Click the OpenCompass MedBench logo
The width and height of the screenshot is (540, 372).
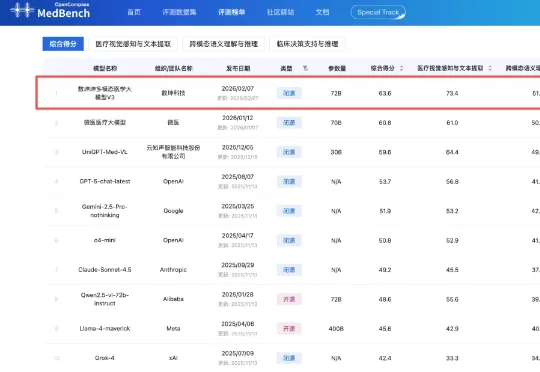pos(50,10)
